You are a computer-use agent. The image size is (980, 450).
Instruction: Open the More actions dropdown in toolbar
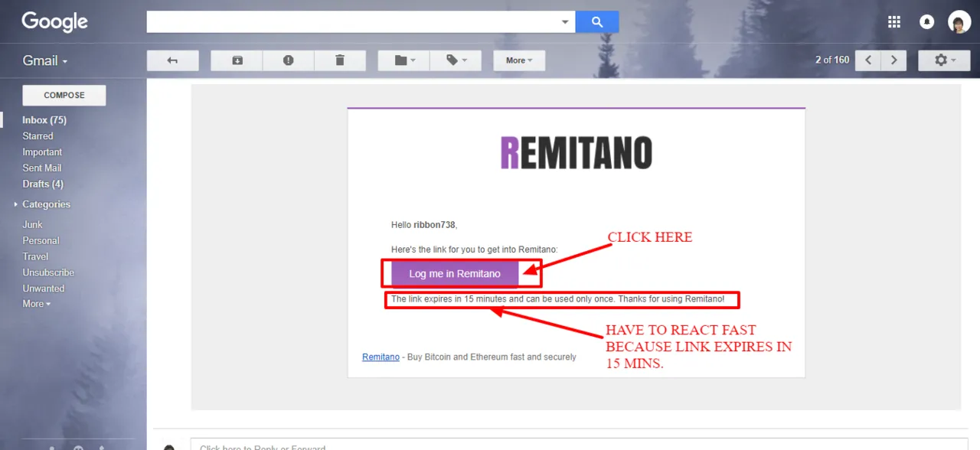519,60
